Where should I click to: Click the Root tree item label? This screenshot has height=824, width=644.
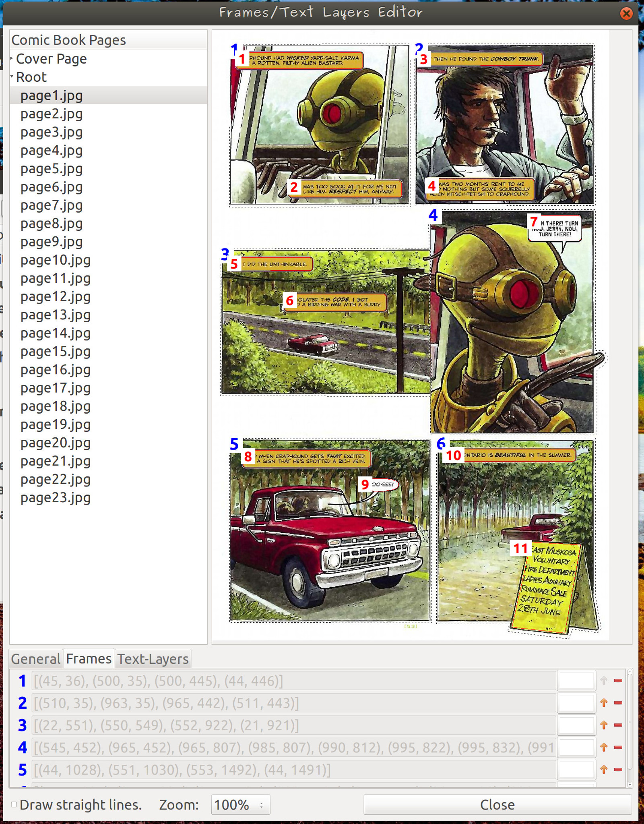click(x=31, y=77)
